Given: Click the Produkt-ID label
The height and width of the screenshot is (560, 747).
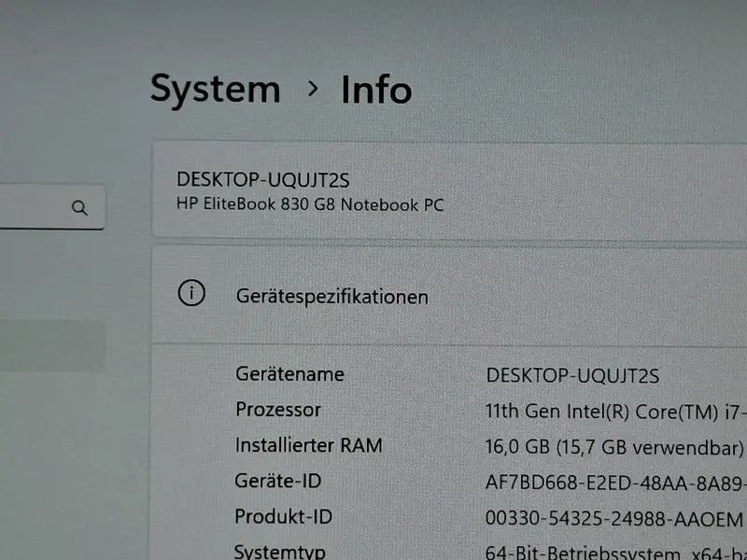Looking at the screenshot, I should (x=284, y=517).
